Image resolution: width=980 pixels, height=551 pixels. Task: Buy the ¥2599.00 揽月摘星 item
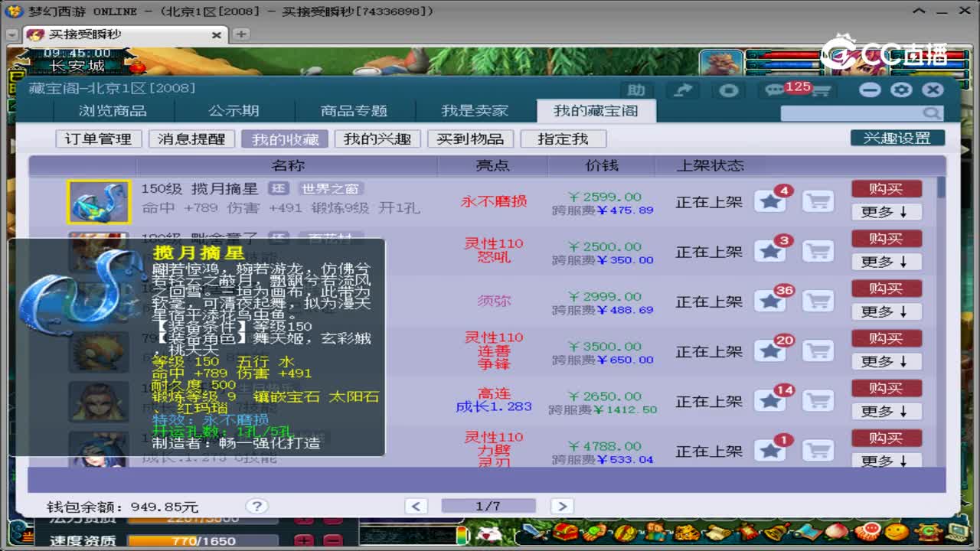887,189
